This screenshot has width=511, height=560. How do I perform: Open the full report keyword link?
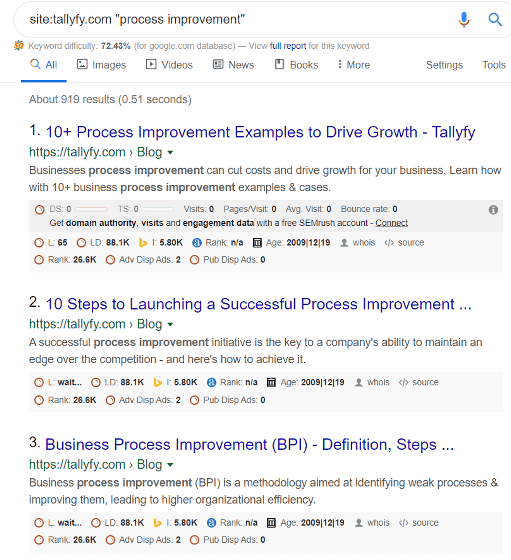(288, 46)
